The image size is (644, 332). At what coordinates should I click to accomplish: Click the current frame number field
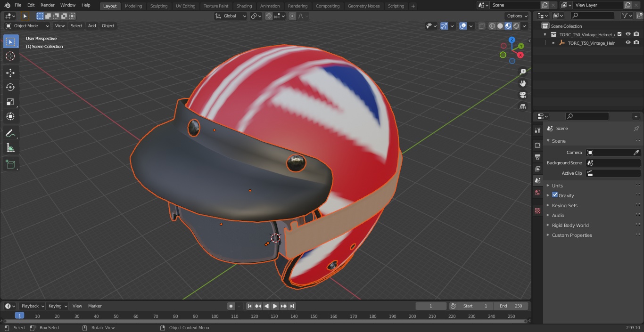pos(430,306)
